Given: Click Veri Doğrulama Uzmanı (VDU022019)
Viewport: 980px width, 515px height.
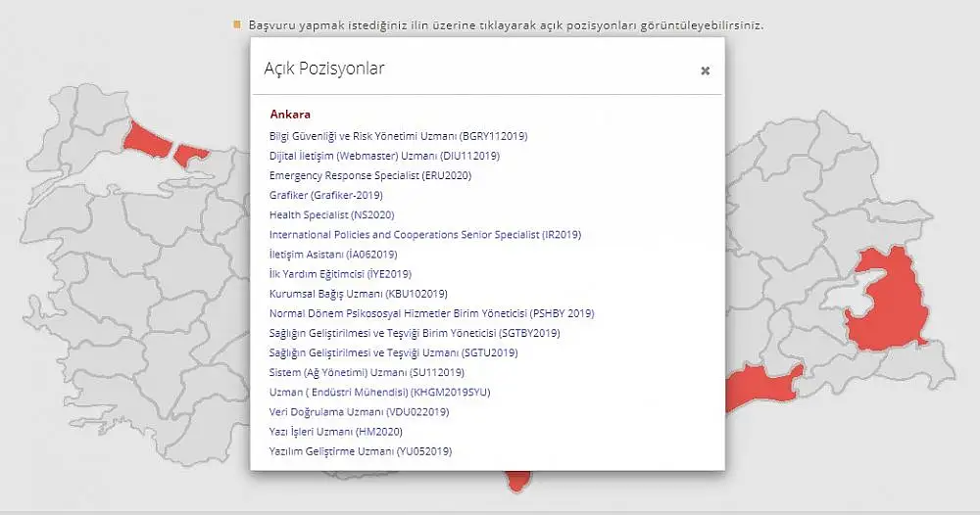Looking at the screenshot, I should (x=359, y=412).
